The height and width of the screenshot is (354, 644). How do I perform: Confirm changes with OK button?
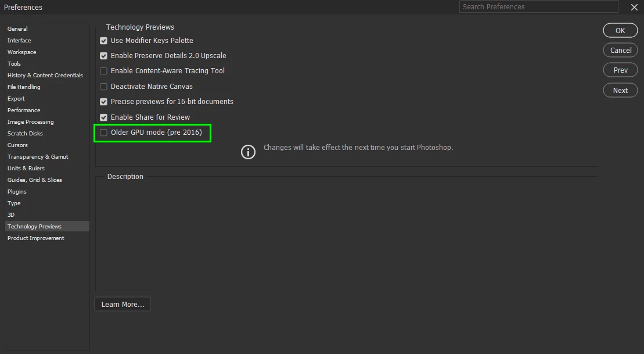click(x=620, y=30)
